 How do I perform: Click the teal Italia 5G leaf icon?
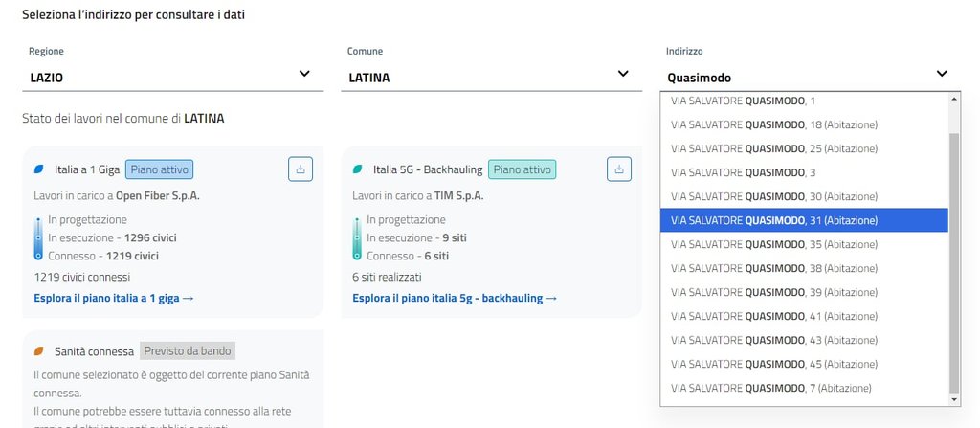[358, 169]
